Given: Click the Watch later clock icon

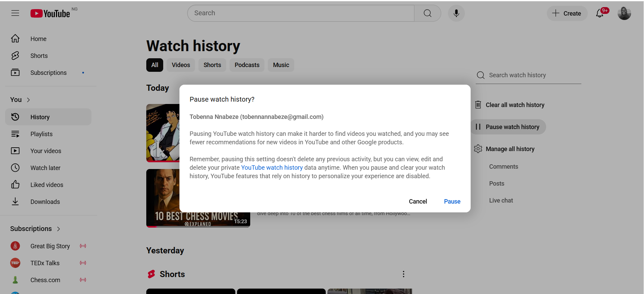Looking at the screenshot, I should pyautogui.click(x=15, y=168).
